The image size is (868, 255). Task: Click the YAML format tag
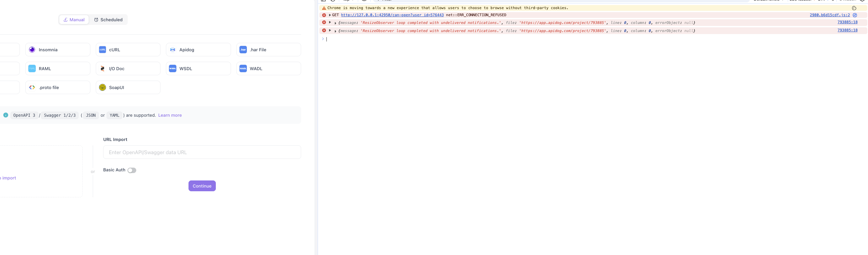pos(114,115)
